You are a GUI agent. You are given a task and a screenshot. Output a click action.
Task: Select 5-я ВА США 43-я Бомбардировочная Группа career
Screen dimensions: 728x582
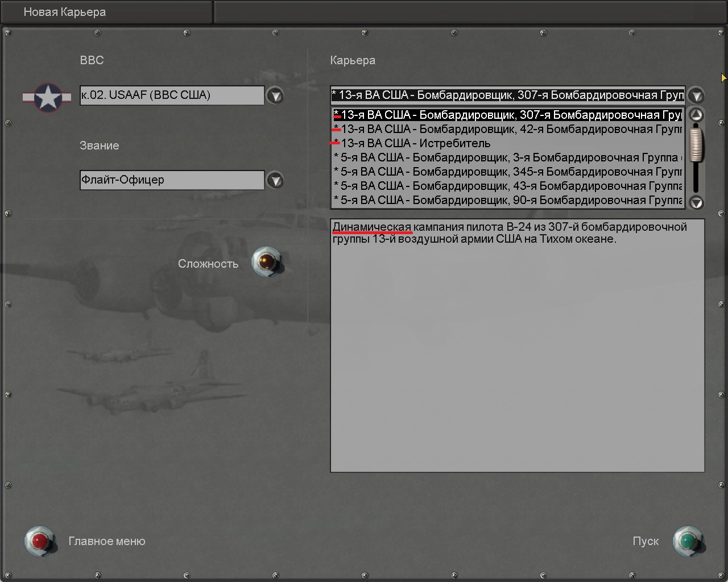tap(507, 186)
